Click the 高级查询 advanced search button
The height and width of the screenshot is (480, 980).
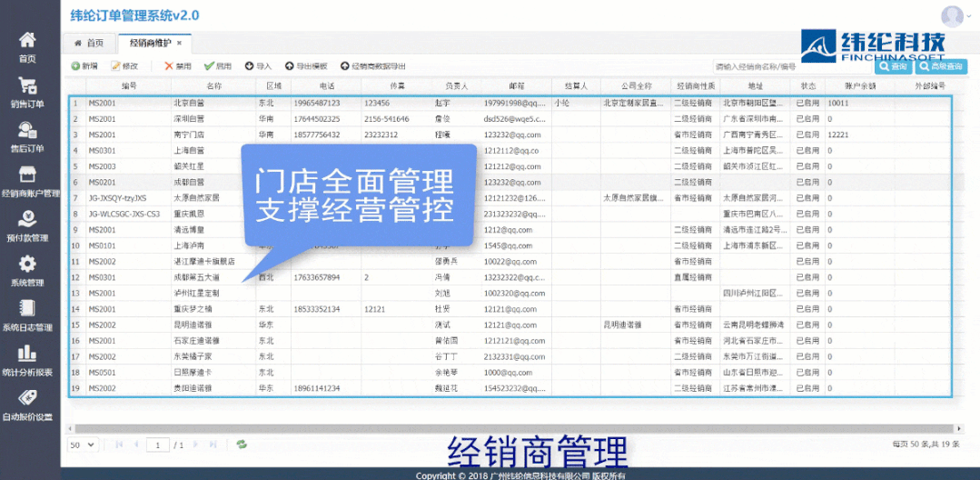coord(941,66)
